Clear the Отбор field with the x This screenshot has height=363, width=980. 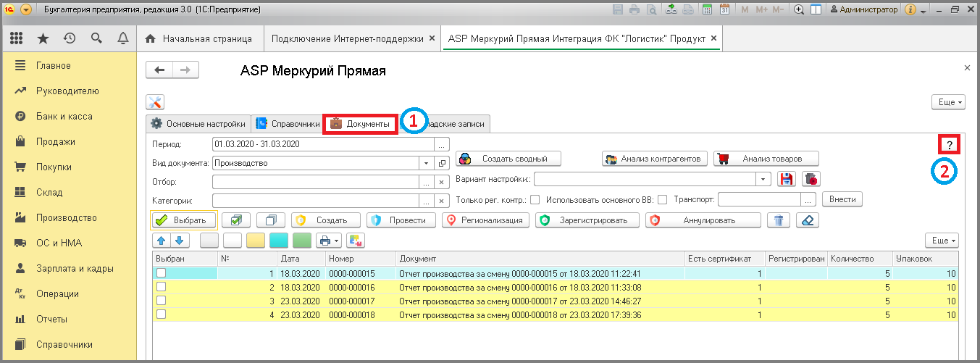coord(443,182)
